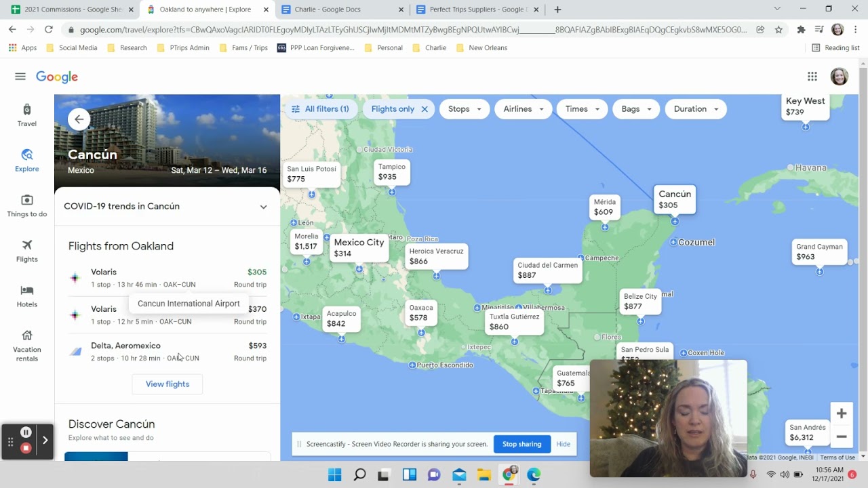Select the Belize City $877 map label
Viewport: 868px width, 488px height.
coord(640,302)
